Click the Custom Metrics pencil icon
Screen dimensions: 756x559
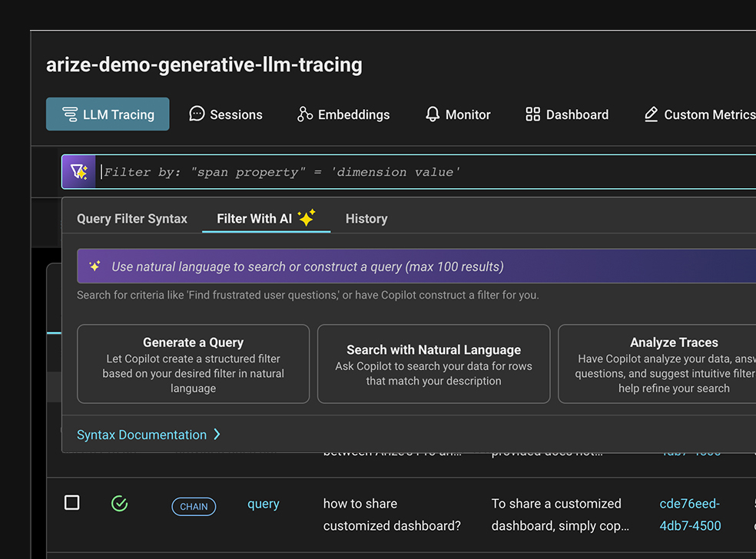(x=651, y=114)
